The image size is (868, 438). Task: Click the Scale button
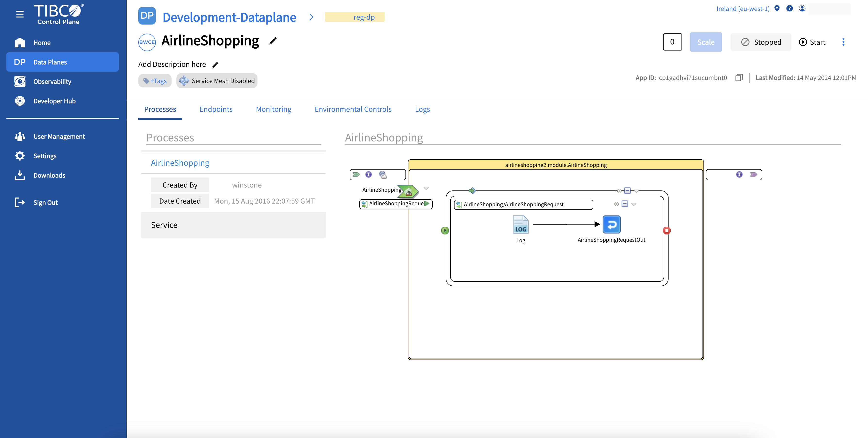coord(706,42)
